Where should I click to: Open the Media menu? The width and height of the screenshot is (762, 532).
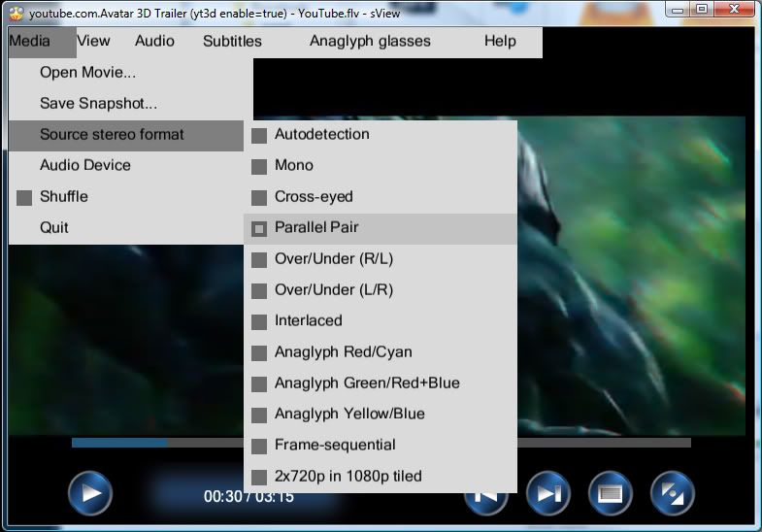click(x=43, y=42)
